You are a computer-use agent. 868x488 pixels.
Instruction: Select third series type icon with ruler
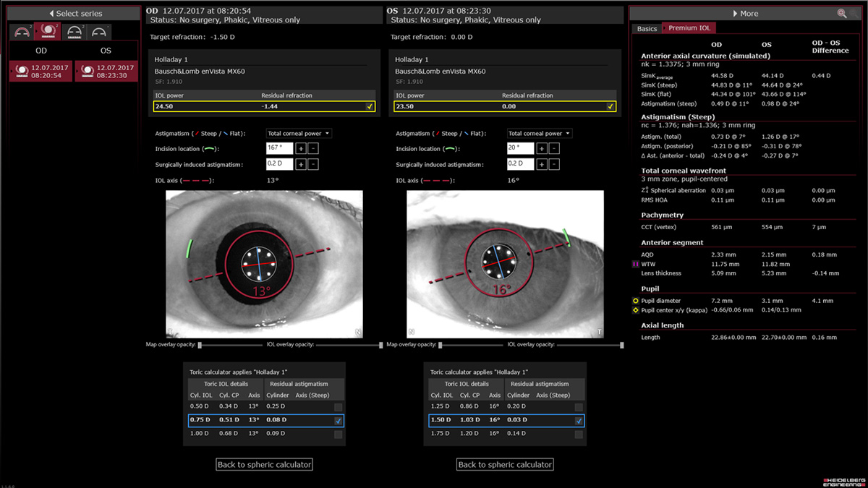[x=74, y=31]
